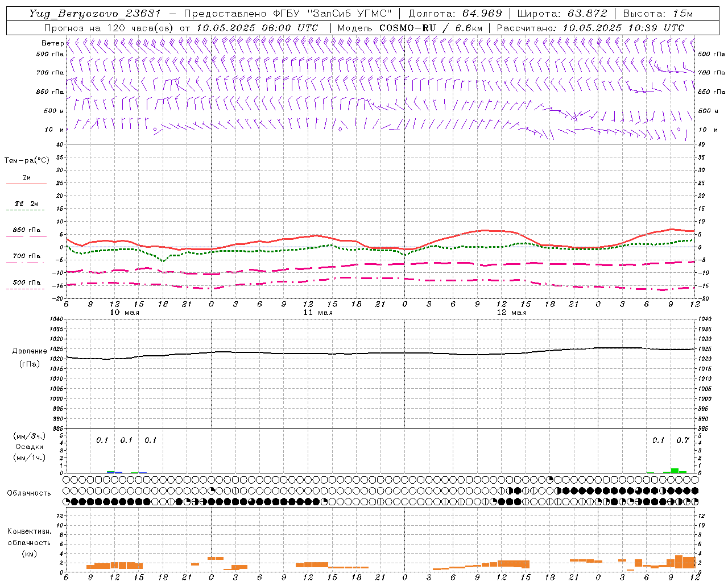The width and height of the screenshot is (728, 582).
Task: Click the (гПа) pressure unit label
Action: point(29,363)
